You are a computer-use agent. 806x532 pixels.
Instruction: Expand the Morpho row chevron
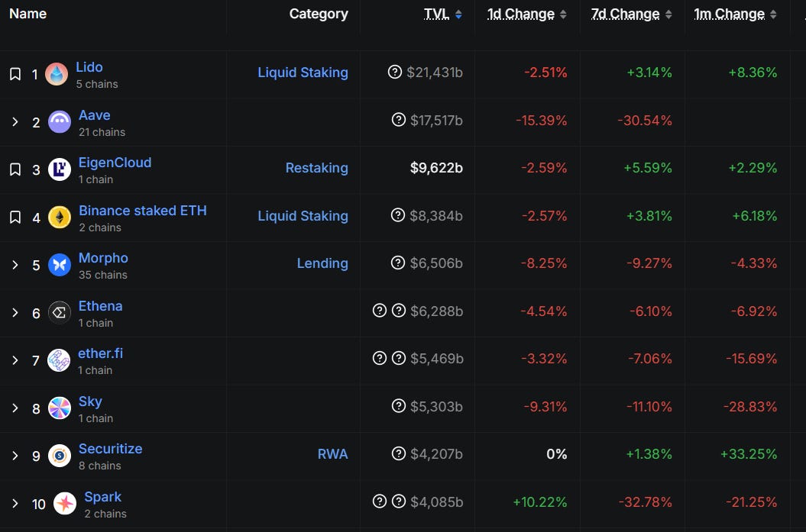coord(15,265)
